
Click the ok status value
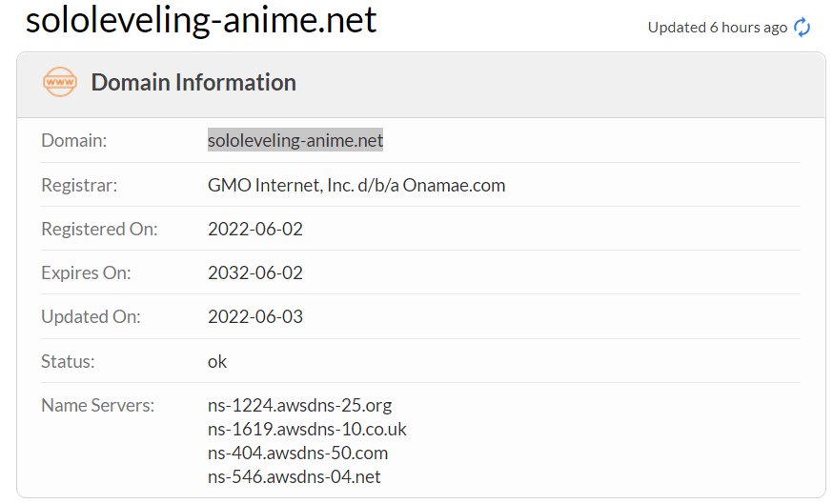217,361
